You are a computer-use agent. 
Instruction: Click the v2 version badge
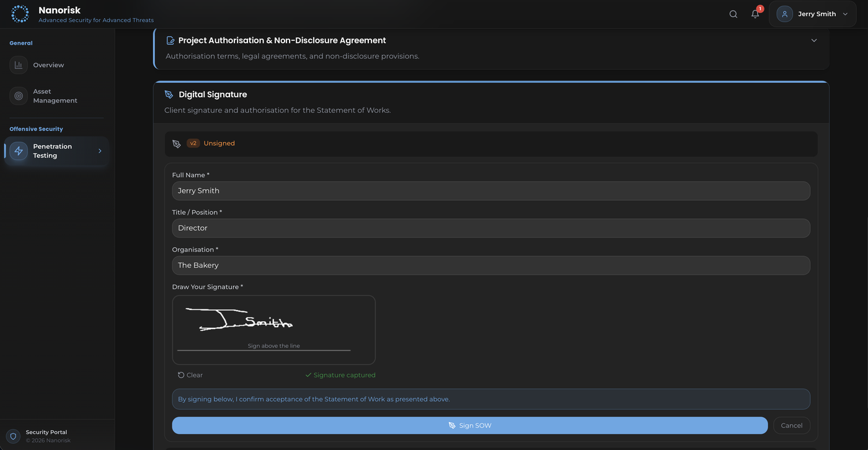pyautogui.click(x=193, y=143)
